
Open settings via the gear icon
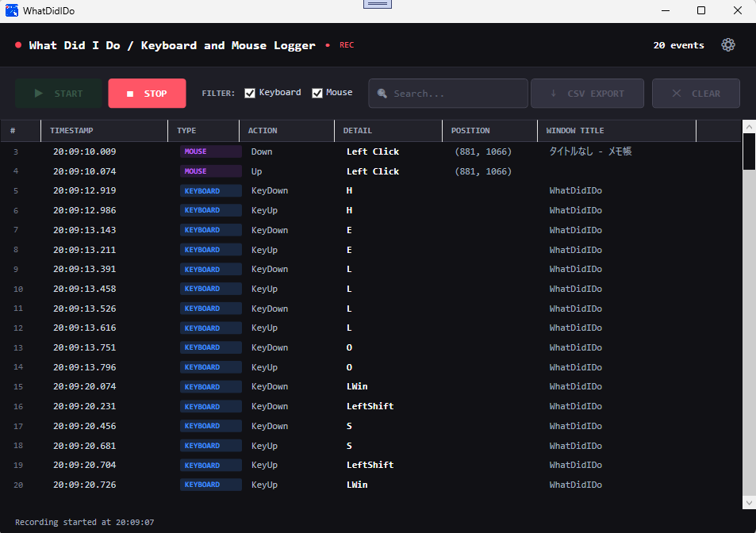coord(728,45)
